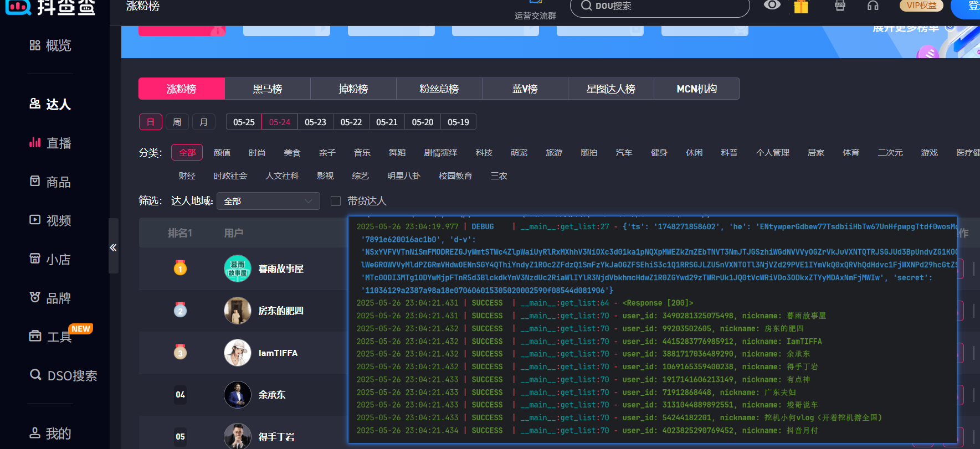980x449 pixels.
Task: Switch to MCN机构 tab
Action: pos(697,89)
